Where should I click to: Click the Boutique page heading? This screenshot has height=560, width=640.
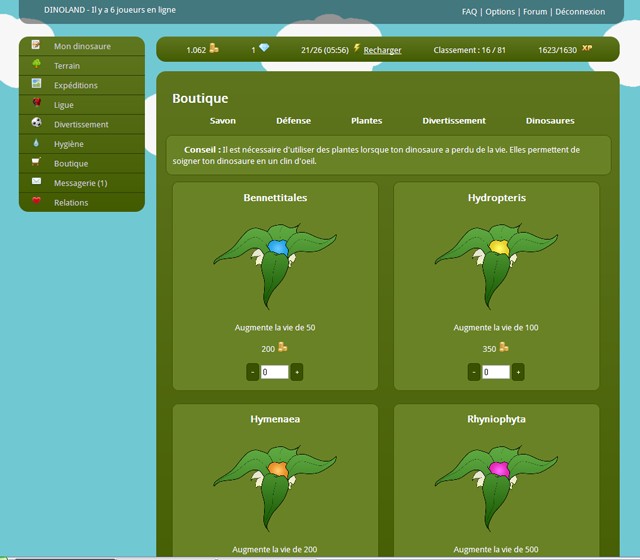[200, 98]
